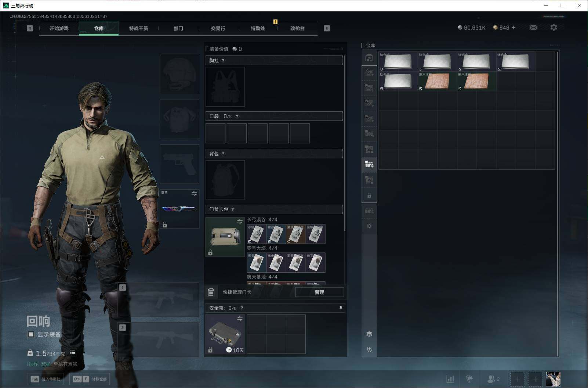This screenshot has height=388, width=588.
Task: Open settings gear in top bar
Action: point(553,28)
